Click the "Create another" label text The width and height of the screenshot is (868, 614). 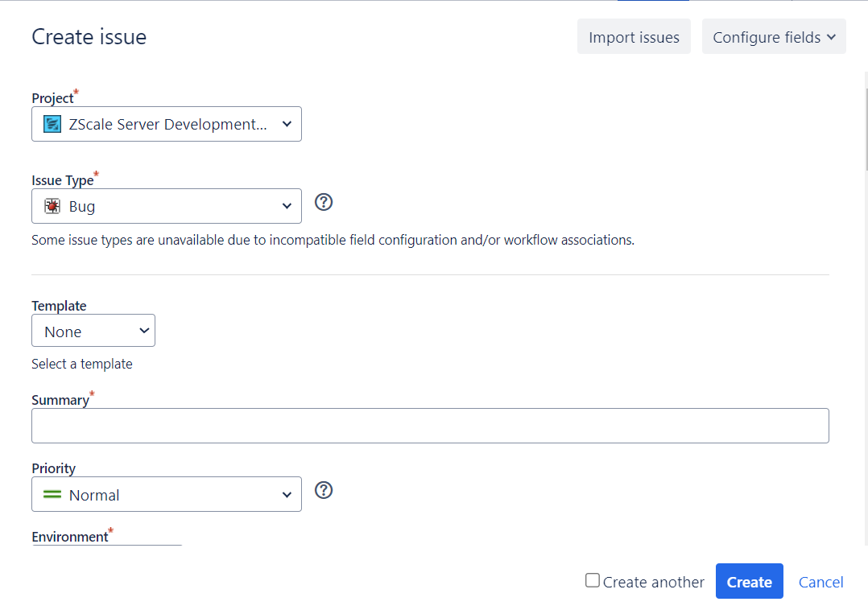pos(653,582)
